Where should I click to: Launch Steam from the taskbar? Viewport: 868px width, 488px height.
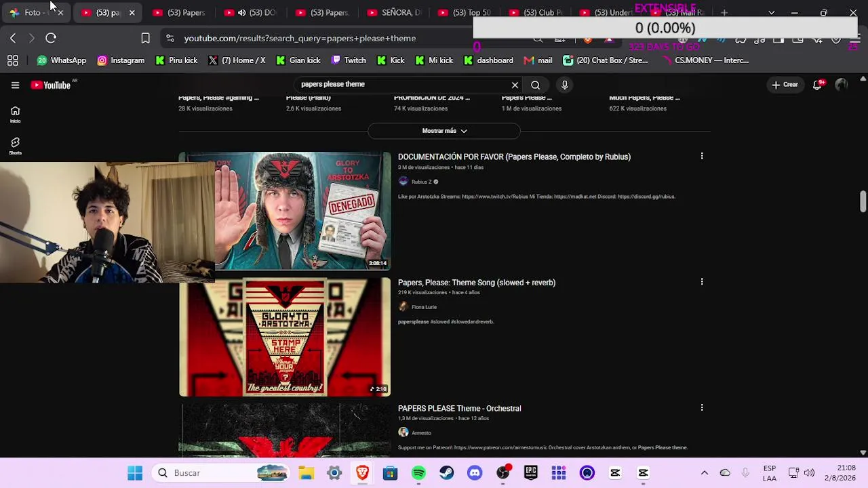(446, 473)
